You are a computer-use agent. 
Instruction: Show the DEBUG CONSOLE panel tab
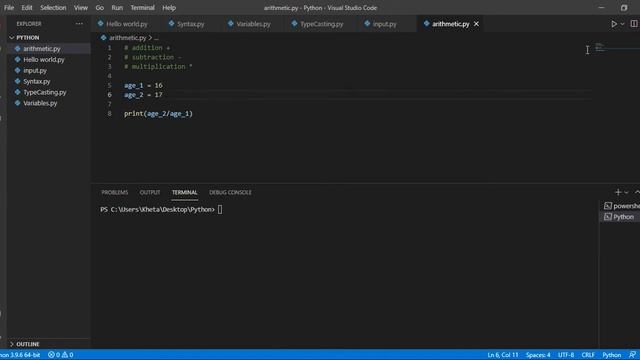pos(230,192)
